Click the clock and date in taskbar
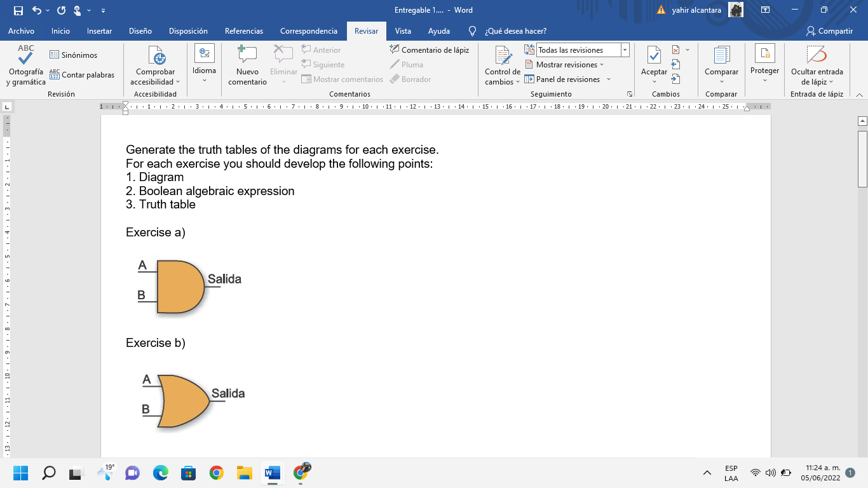This screenshot has width=868, height=488. tap(820, 473)
